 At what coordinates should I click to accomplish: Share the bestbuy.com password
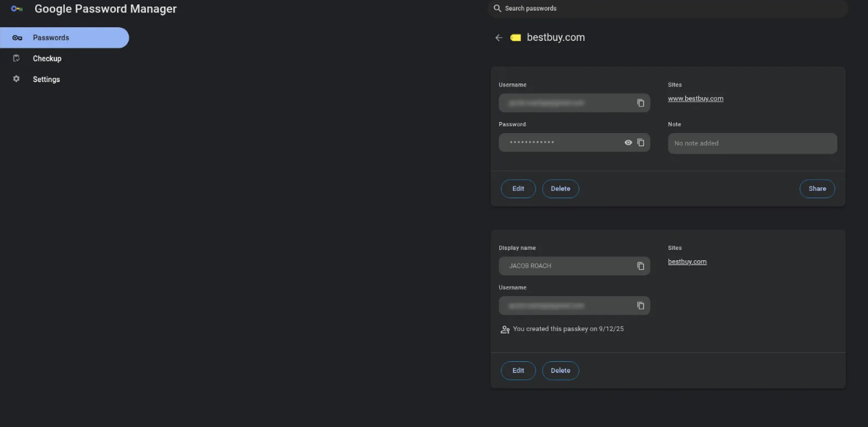817,189
